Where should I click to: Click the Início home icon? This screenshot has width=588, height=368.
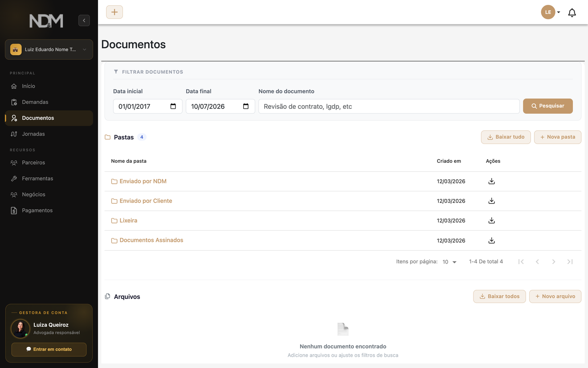[14, 86]
